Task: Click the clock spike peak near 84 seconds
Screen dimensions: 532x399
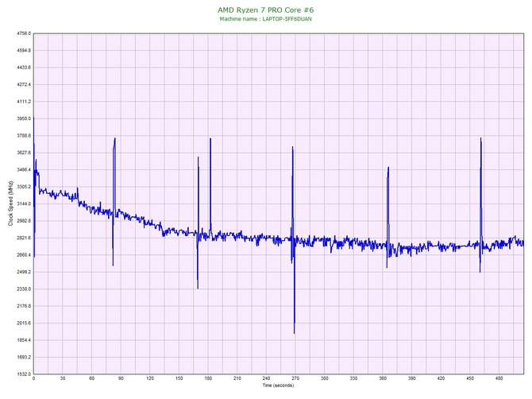Action: 115,139
